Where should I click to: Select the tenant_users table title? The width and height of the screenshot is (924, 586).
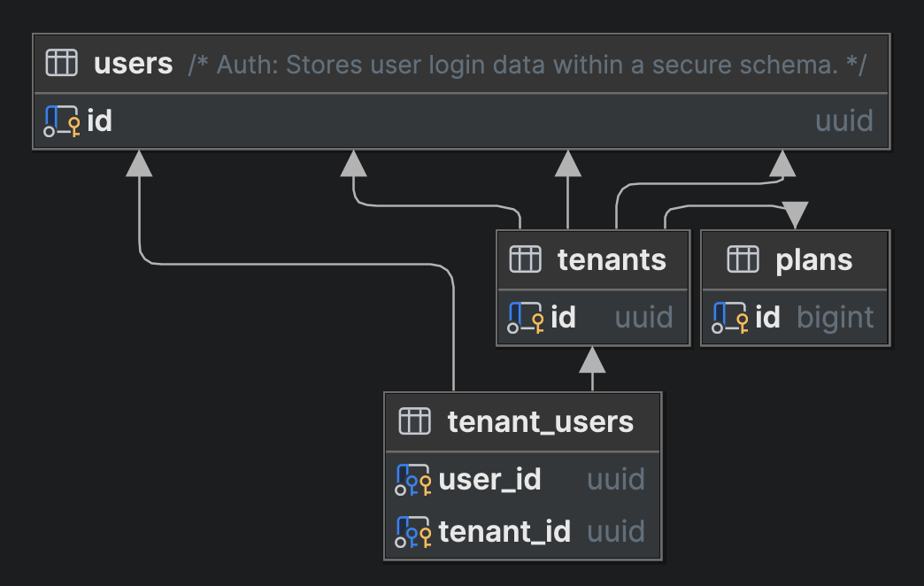coord(542,422)
